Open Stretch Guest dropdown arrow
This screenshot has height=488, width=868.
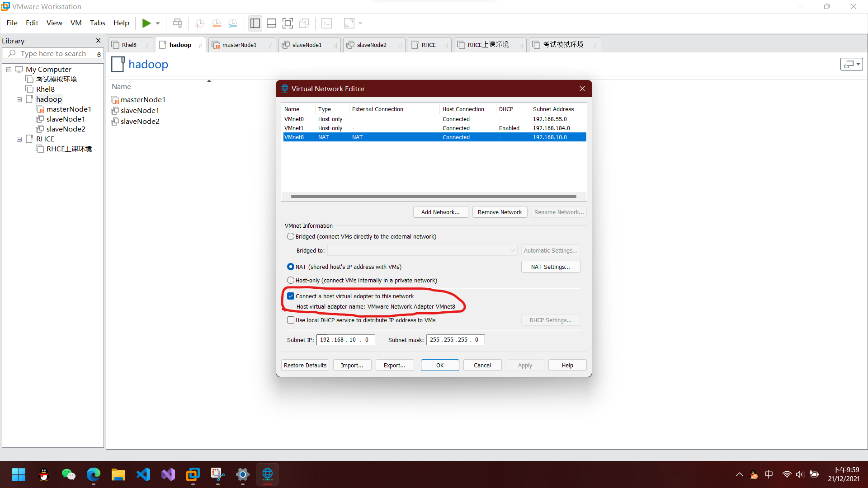(360, 23)
